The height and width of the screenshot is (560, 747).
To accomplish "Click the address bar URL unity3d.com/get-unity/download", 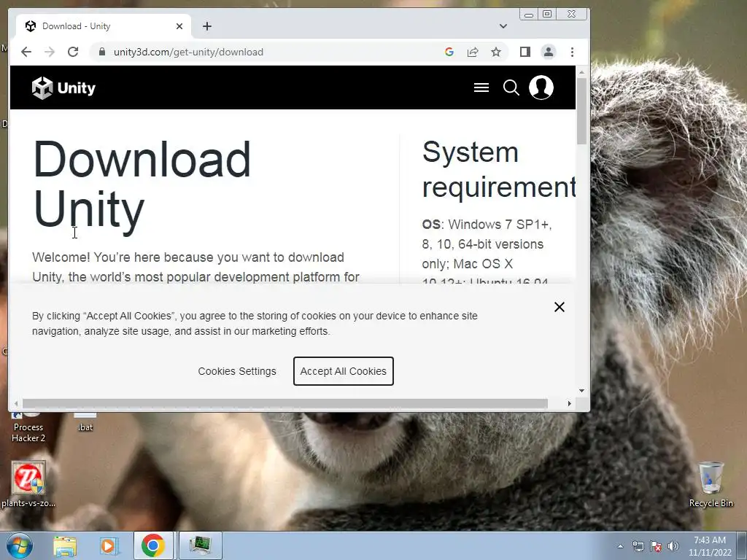I will pyautogui.click(x=188, y=52).
